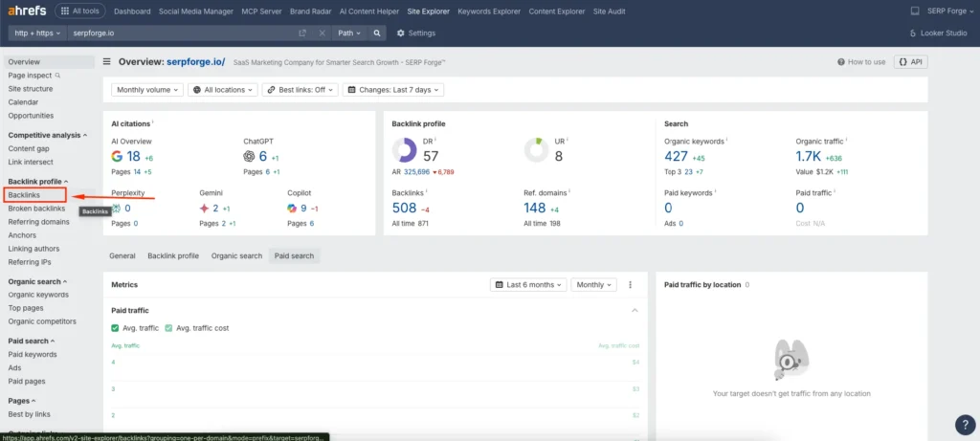Open the help question mark bubble
980x441 pixels.
964,424
